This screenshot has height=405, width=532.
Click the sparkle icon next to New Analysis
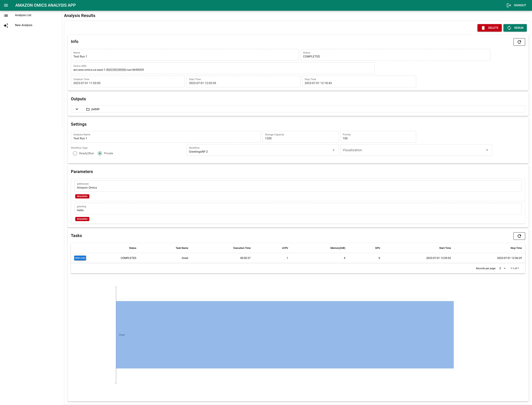(6, 25)
